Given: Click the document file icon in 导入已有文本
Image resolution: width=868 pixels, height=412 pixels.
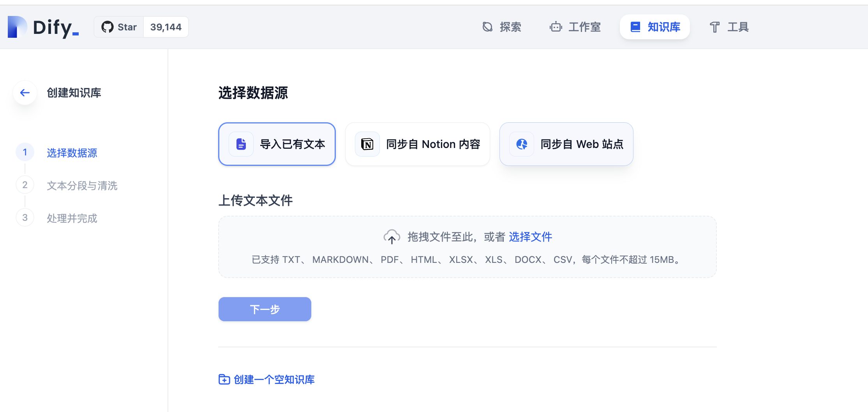Looking at the screenshot, I should (241, 144).
